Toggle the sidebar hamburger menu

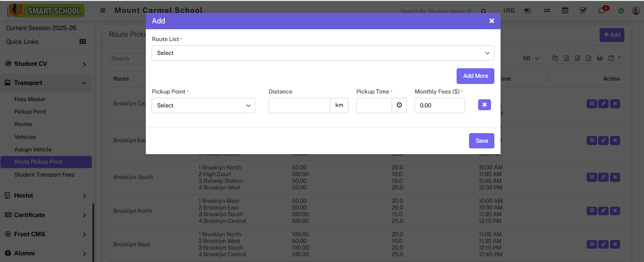click(x=103, y=10)
